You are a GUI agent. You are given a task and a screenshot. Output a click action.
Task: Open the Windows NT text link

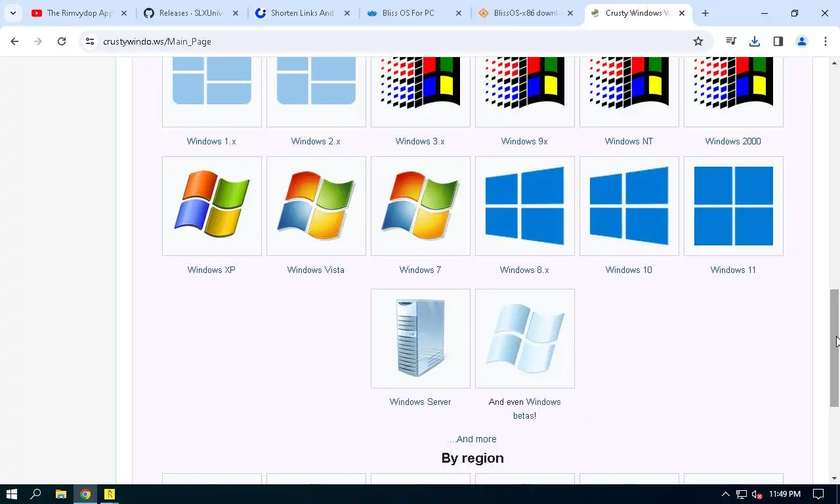(x=629, y=141)
